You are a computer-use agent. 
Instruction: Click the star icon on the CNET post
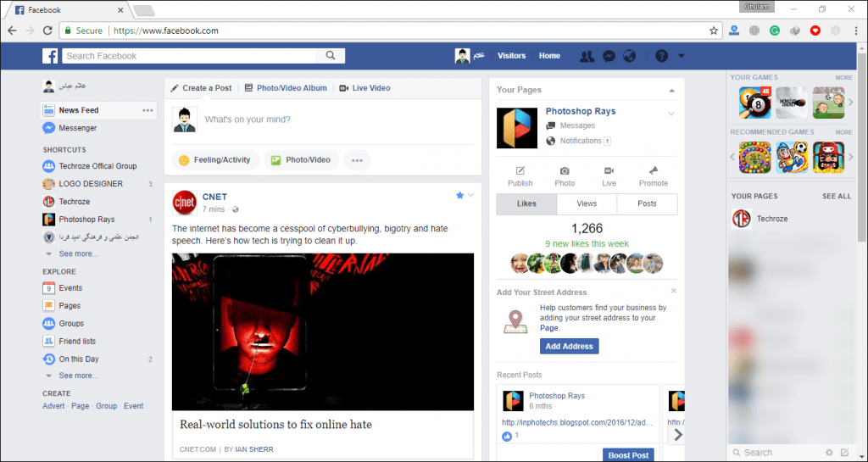[459, 195]
